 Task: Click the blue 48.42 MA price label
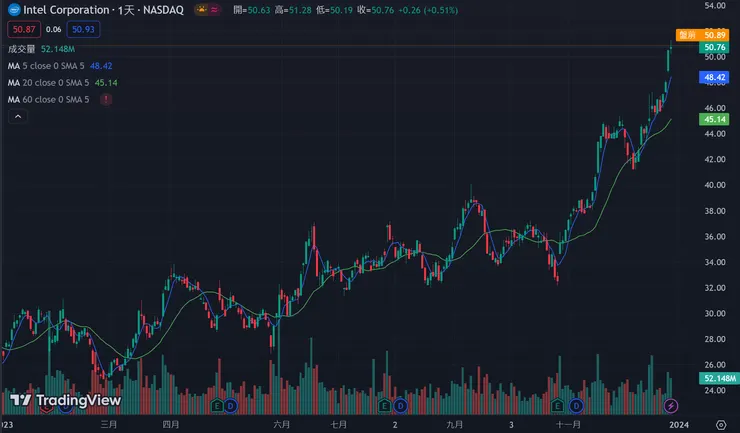[x=714, y=77]
